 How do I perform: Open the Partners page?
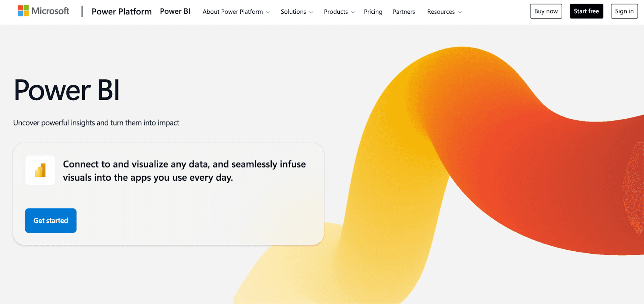pyautogui.click(x=404, y=12)
